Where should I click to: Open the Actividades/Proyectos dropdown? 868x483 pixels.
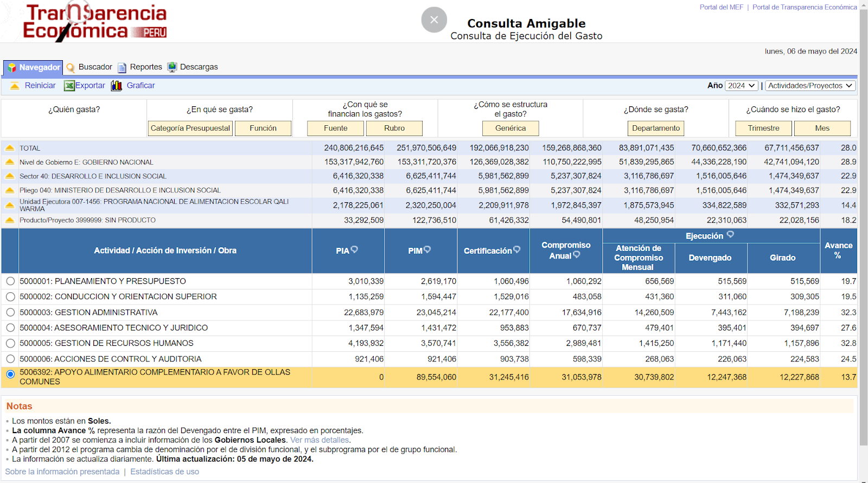810,86
